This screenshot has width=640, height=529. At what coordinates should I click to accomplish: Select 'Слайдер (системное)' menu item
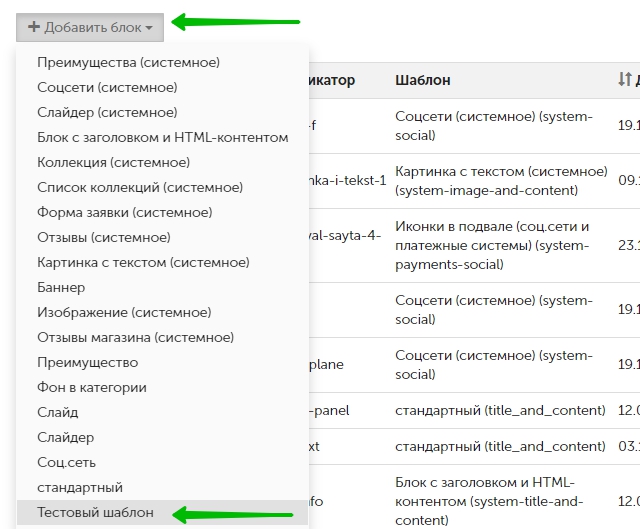pos(107,112)
